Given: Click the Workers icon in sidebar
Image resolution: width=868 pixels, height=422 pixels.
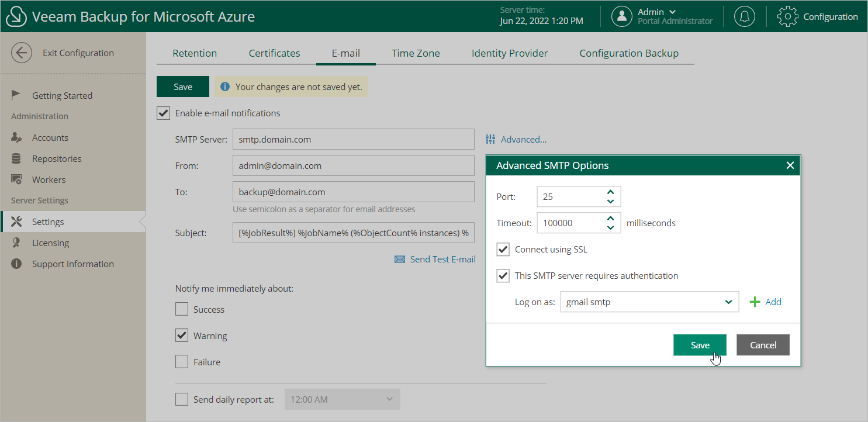Looking at the screenshot, I should tap(16, 179).
